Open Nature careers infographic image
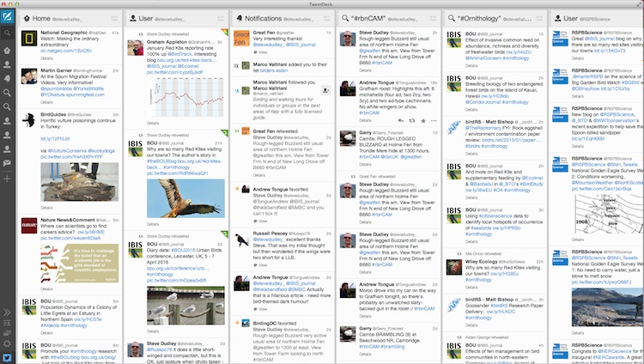644x364 pixels. click(x=79, y=263)
